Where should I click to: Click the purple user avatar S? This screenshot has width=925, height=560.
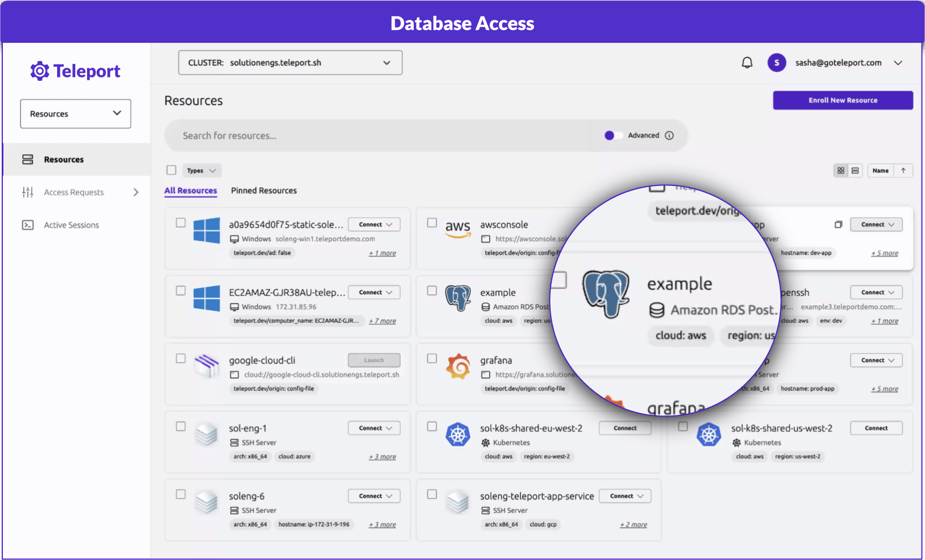776,63
